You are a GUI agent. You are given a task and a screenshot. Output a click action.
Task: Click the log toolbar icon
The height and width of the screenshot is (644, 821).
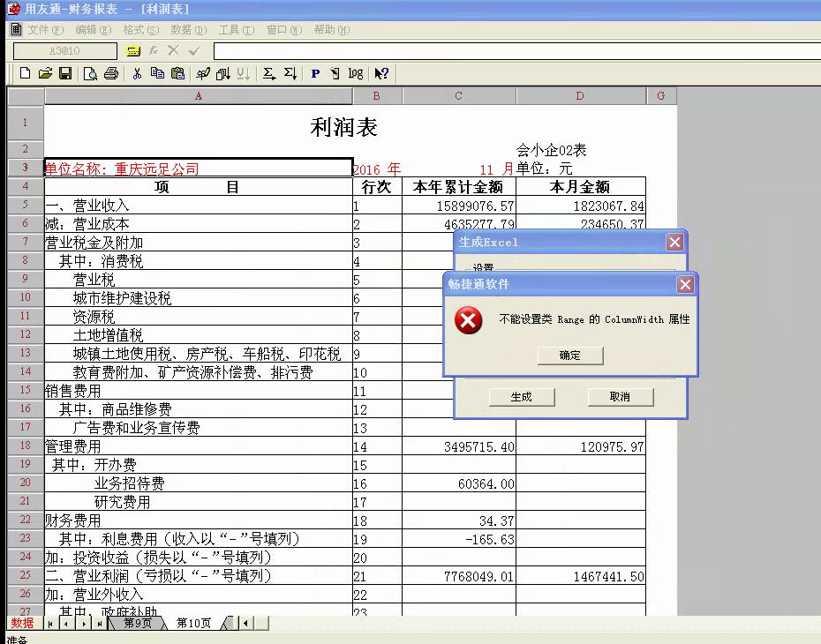click(x=355, y=74)
